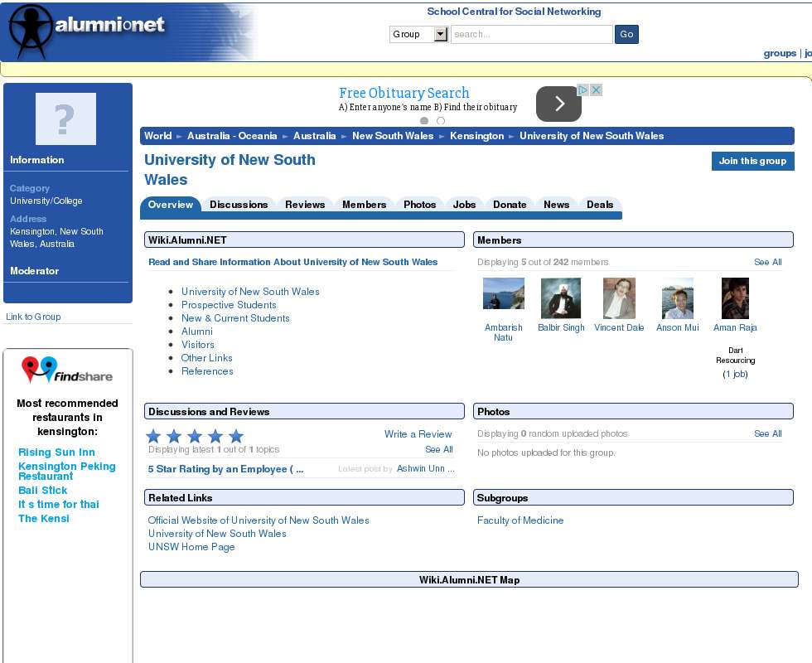Open the AdChoices info icon

pos(582,90)
